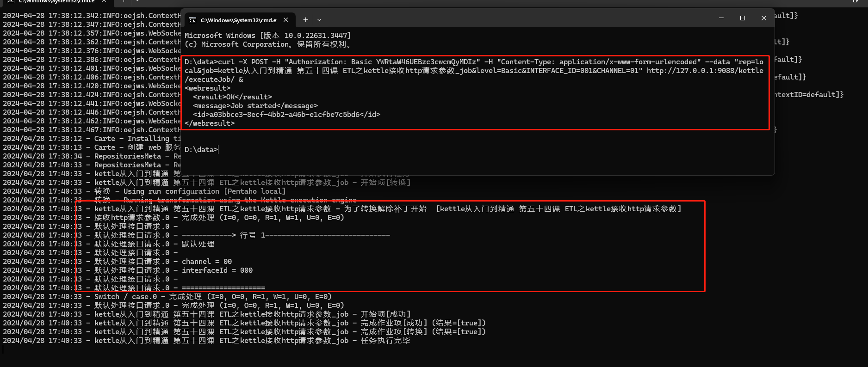Viewport: 868px width, 367px height.
Task: Click the '开始项[转换]' job log line
Action: tap(207, 183)
